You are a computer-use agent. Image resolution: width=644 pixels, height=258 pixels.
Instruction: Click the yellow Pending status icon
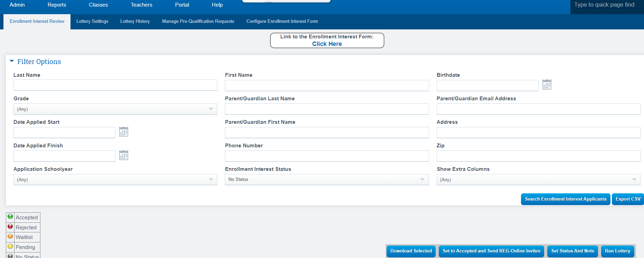10,247
